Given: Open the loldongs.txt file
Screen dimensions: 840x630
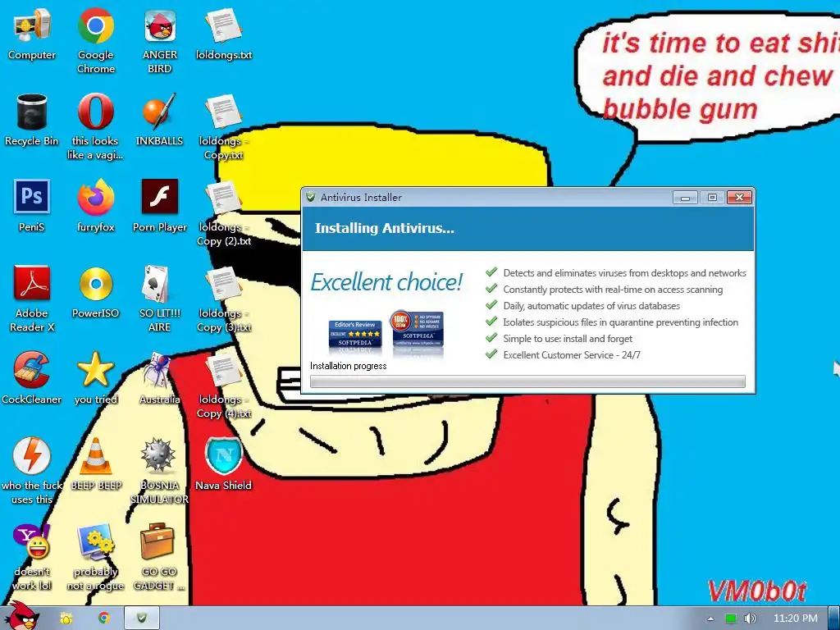Looking at the screenshot, I should [223, 34].
